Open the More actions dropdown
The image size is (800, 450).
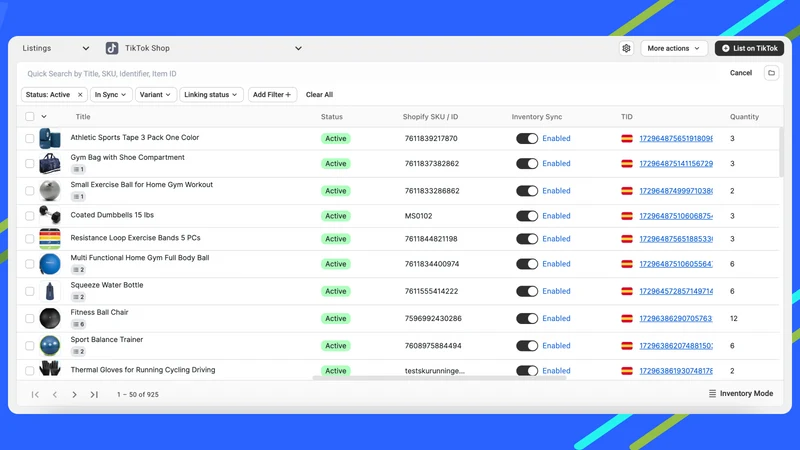click(673, 48)
